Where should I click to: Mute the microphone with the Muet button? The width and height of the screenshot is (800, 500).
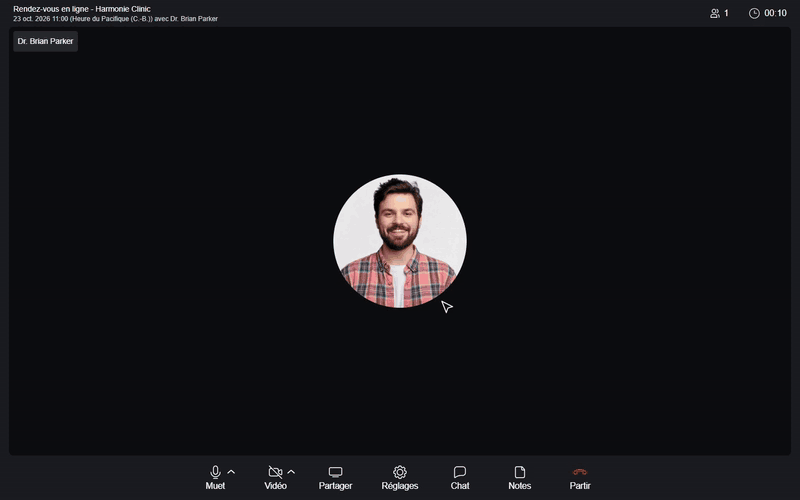point(215,478)
